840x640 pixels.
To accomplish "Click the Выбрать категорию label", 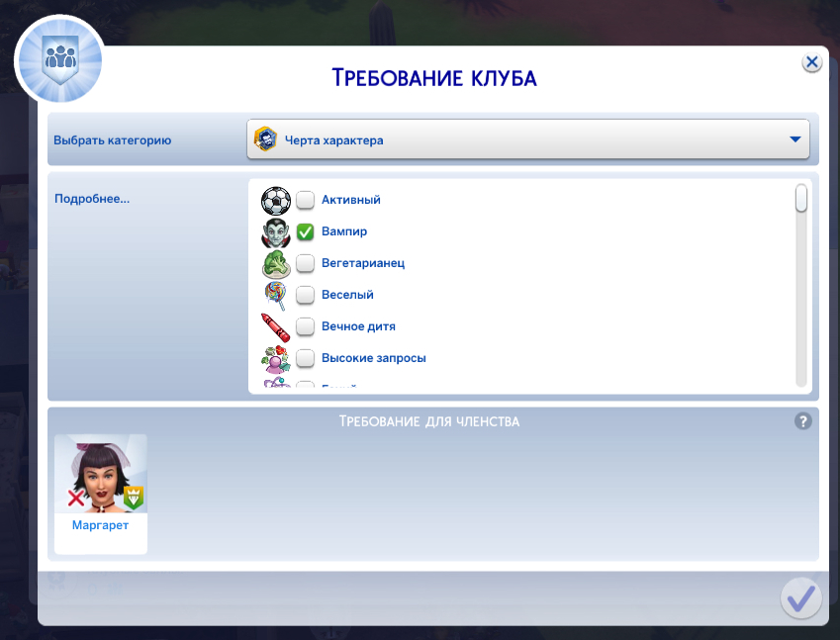I will 112,140.
